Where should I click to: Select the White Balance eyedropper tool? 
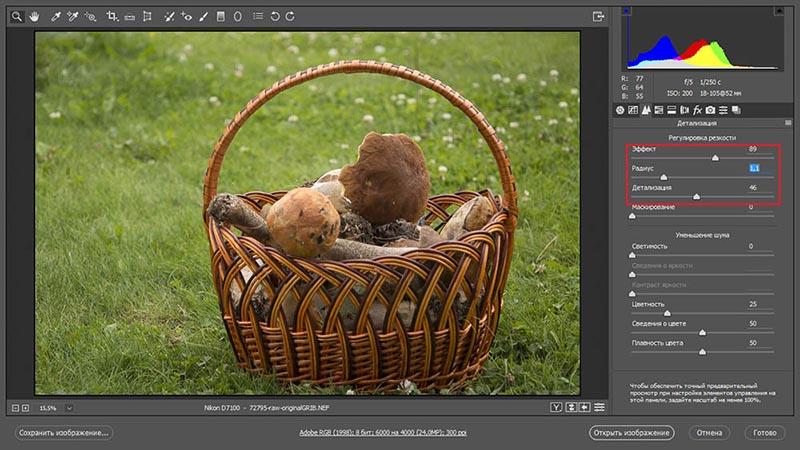click(x=56, y=16)
